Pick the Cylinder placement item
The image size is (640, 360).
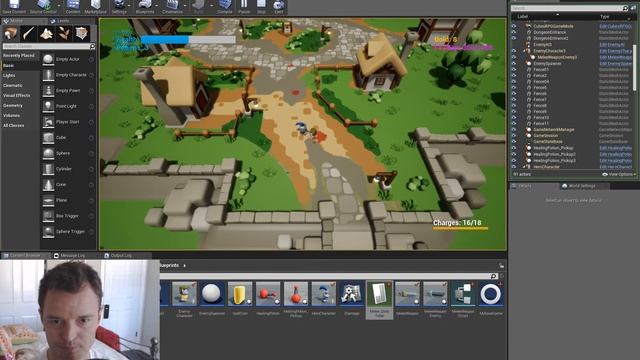[x=68, y=169]
